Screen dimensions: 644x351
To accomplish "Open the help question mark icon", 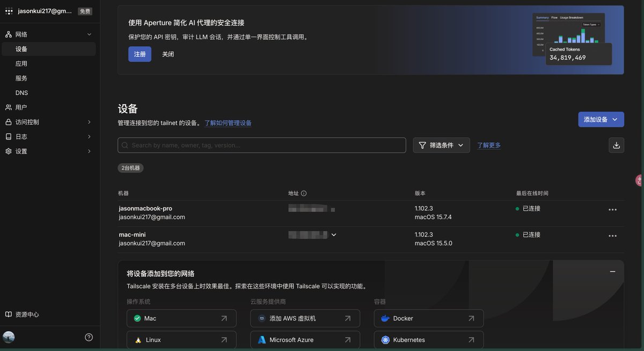I will point(89,337).
